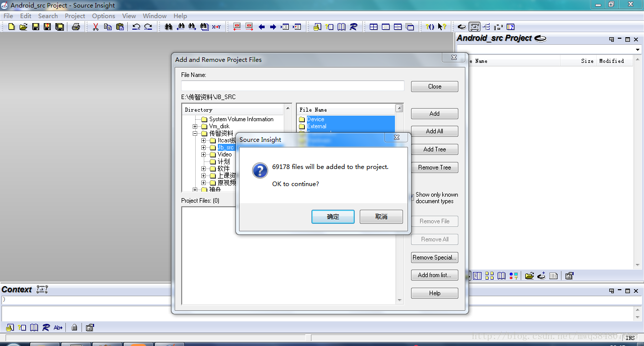The image size is (644, 346).
Task: Open the project panel dropdown arrow
Action: click(x=637, y=49)
